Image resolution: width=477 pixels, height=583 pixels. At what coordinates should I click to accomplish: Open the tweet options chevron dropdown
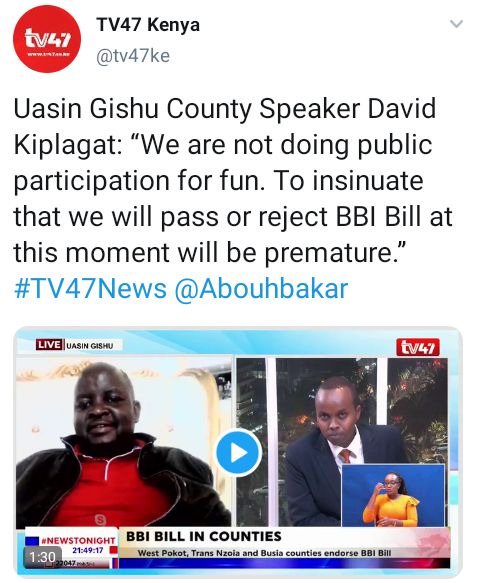point(456,24)
